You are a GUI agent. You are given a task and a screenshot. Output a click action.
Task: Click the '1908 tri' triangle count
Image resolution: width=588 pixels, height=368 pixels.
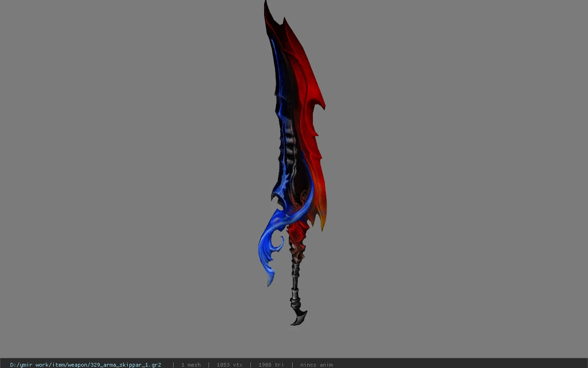coord(271,365)
